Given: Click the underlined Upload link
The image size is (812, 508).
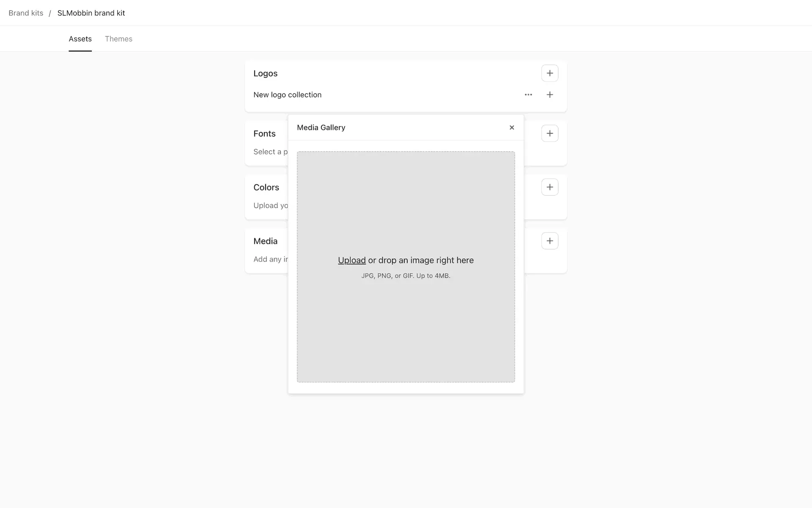Looking at the screenshot, I should click(x=351, y=260).
